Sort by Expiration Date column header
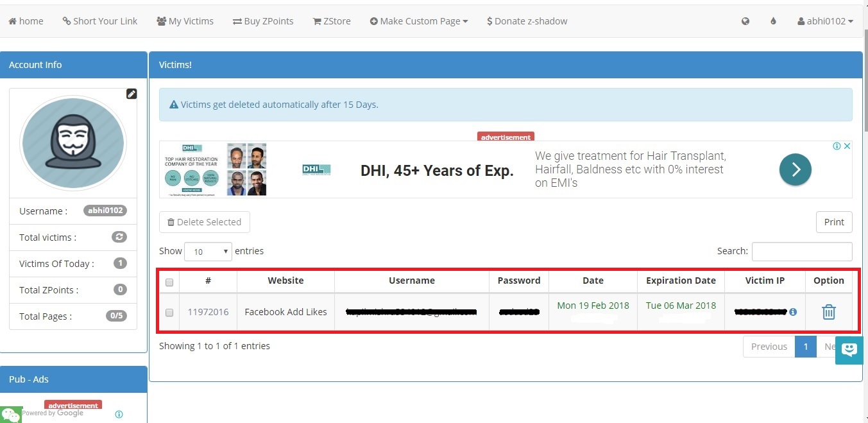The height and width of the screenshot is (423, 868). point(681,281)
